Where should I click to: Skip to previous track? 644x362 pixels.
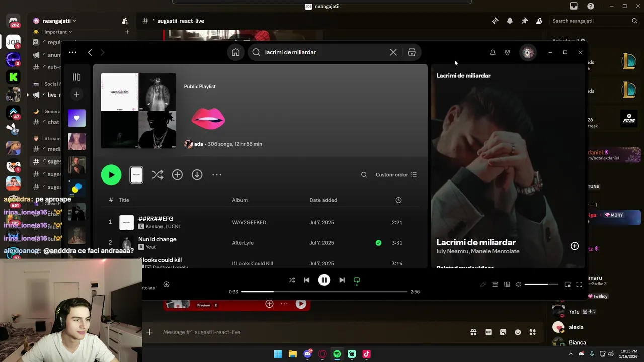(x=307, y=280)
